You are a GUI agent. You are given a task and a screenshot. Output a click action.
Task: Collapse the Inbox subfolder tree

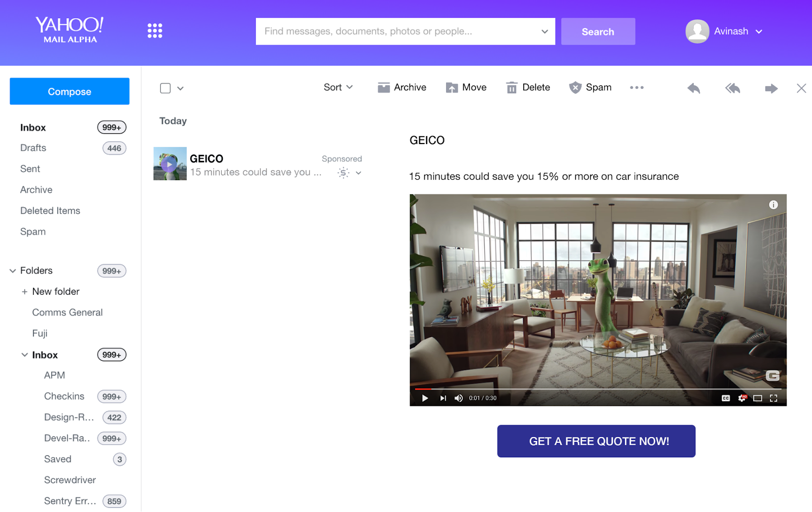click(x=24, y=355)
